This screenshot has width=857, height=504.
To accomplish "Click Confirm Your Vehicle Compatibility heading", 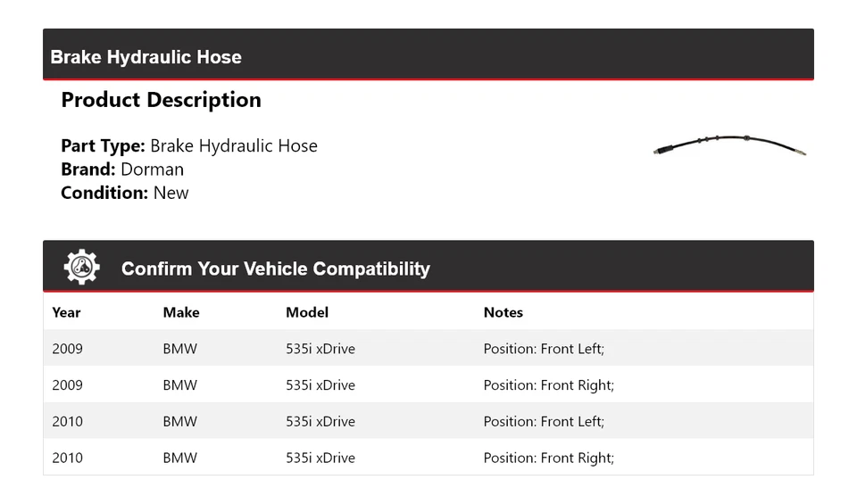I will tap(275, 269).
